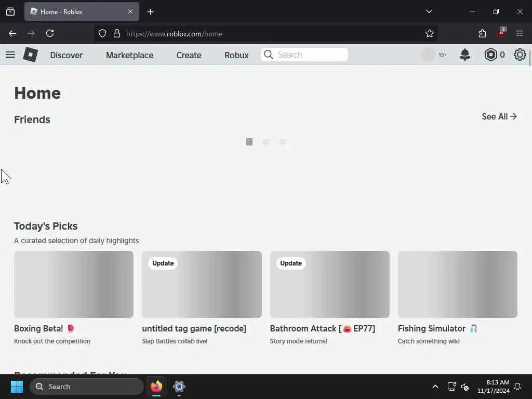Screen dimensions: 532x399
Task: Click the Windows taskbar search box
Action: coord(87,387)
